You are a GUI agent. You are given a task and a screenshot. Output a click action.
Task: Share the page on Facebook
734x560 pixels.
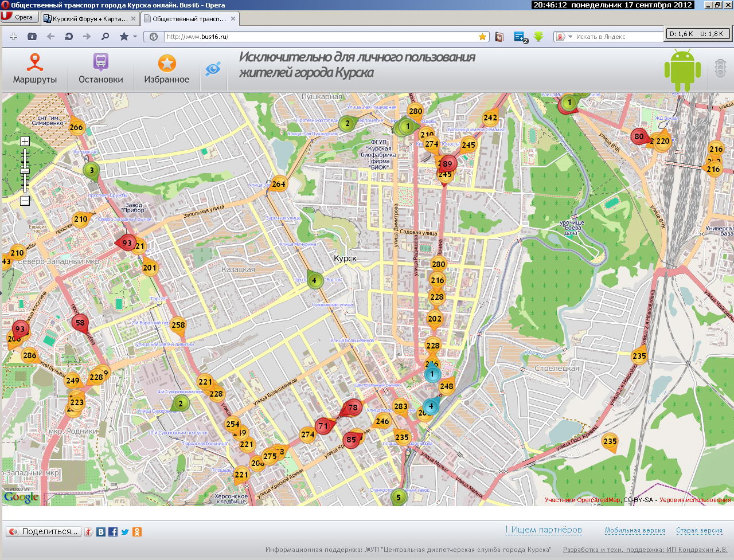point(113,532)
